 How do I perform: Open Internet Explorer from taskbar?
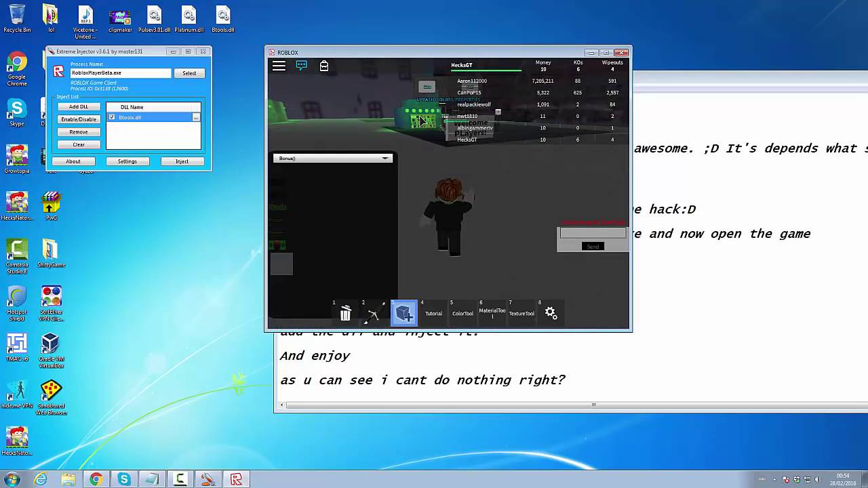(41, 479)
